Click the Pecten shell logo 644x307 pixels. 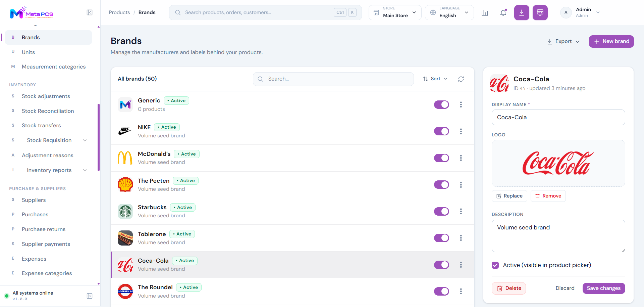point(125,185)
